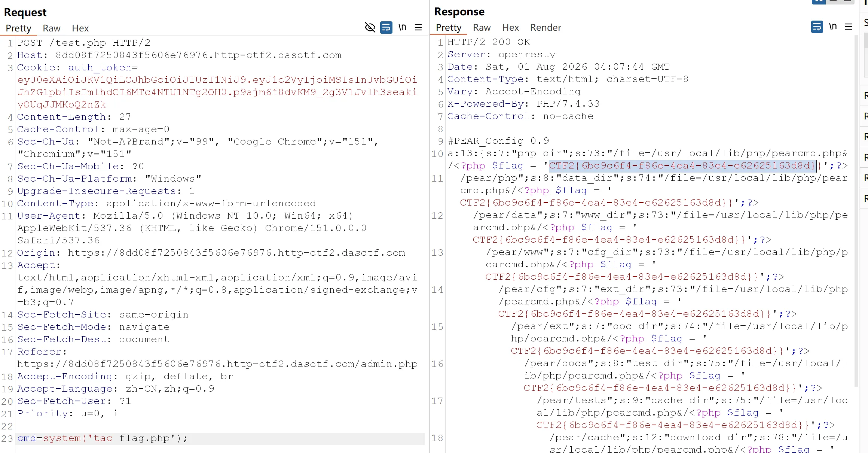Select the Pretty tab in Request panel
This screenshot has width=868, height=453.
(18, 28)
